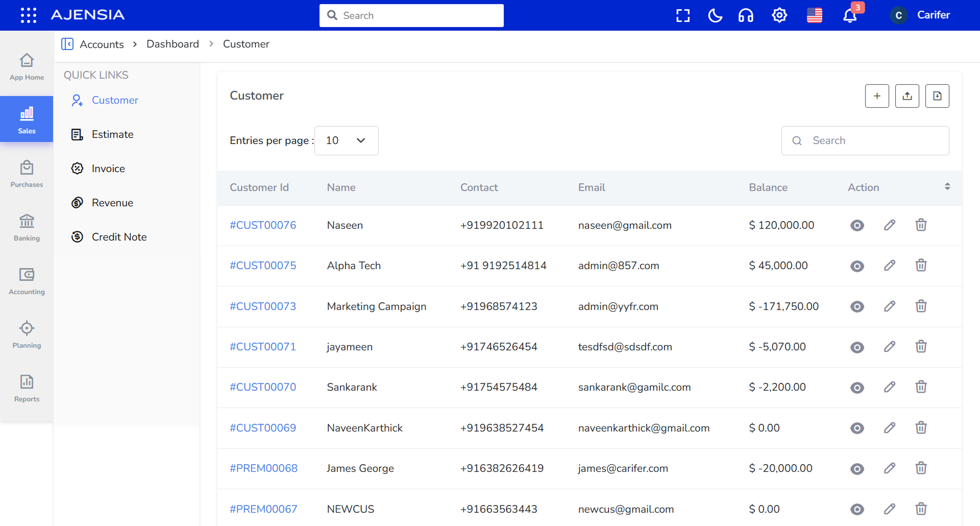This screenshot has width=980, height=526.
Task: Open notifications bell
Action: click(x=850, y=15)
